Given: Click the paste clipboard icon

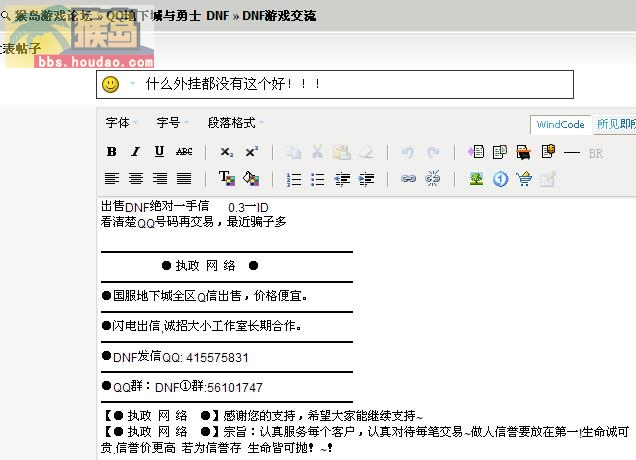Looking at the screenshot, I should (342, 152).
